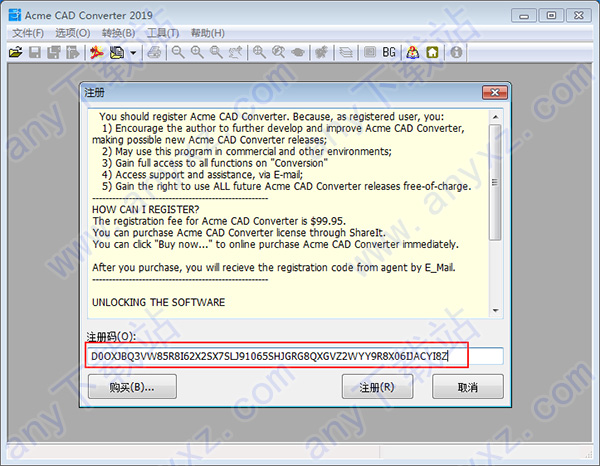Click the 注册码(O): label
This screenshot has width=600, height=466.
[x=111, y=337]
